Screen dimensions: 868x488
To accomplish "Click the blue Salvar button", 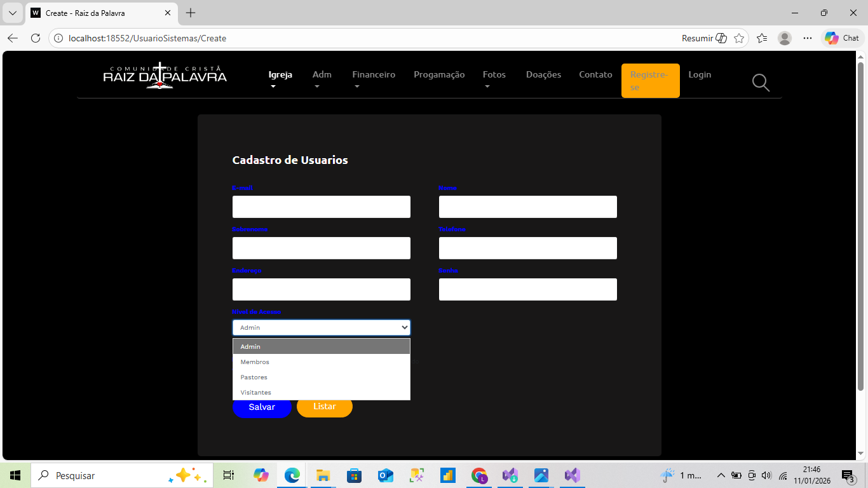I will pos(262,407).
